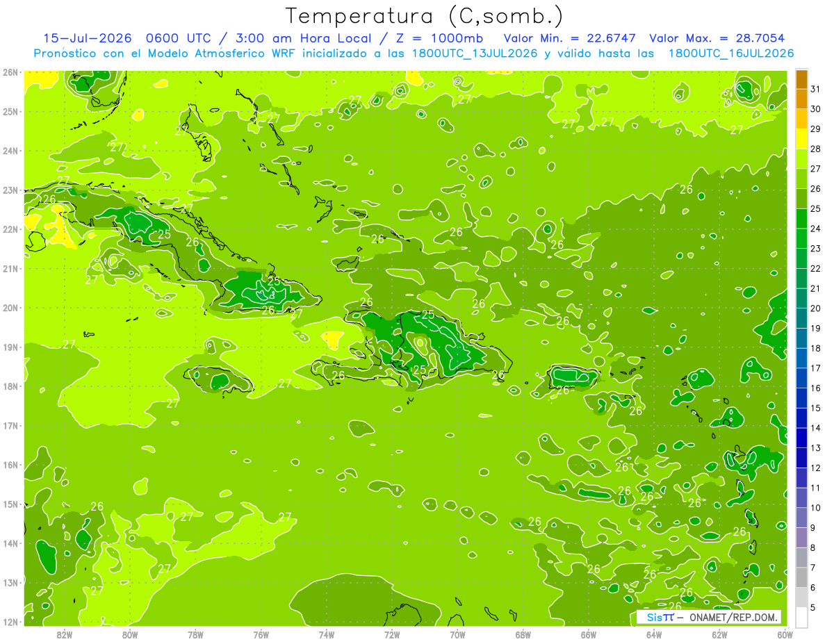Click the '62W' longitude label
Image resolution: width=834 pixels, height=644 pixels.
tap(719, 634)
